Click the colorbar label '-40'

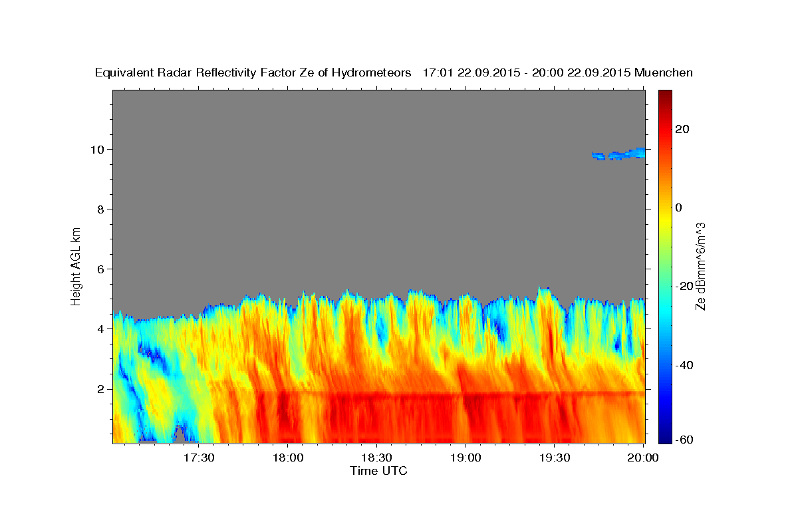[x=685, y=365]
